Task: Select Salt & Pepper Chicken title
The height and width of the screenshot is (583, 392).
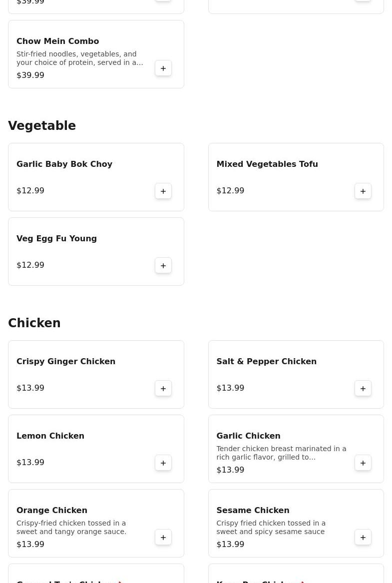Action: (x=266, y=362)
